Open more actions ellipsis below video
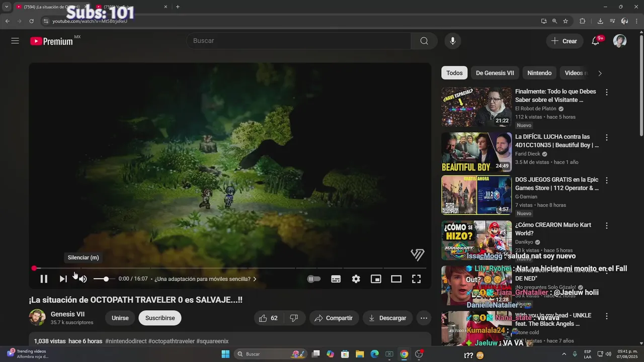 pos(424,318)
